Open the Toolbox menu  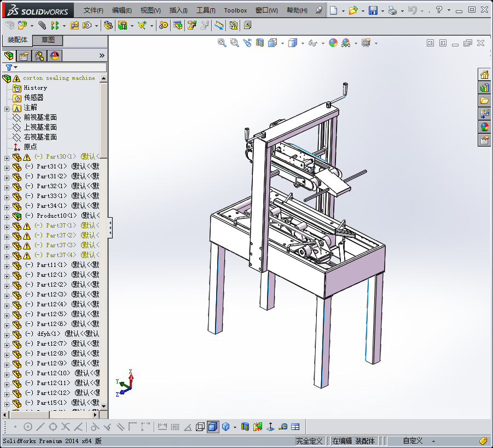pyautogui.click(x=235, y=10)
